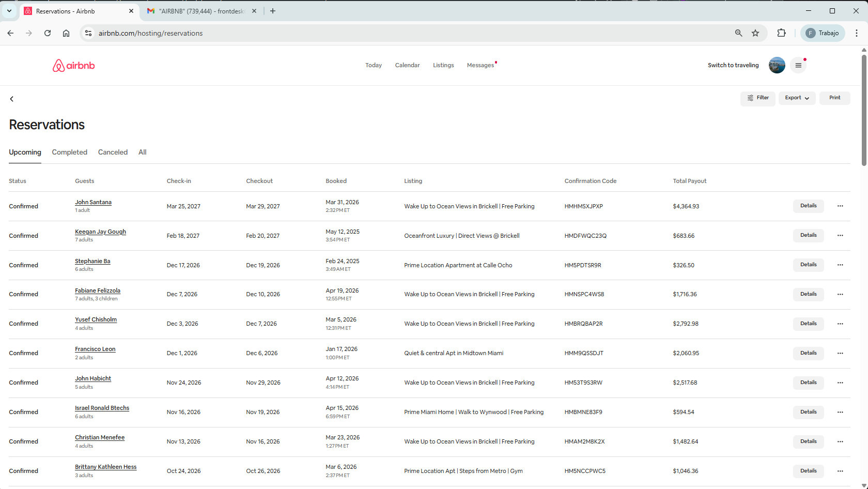868x489 pixels.
Task: Open more options for John Habicht reservation
Action: click(840, 383)
